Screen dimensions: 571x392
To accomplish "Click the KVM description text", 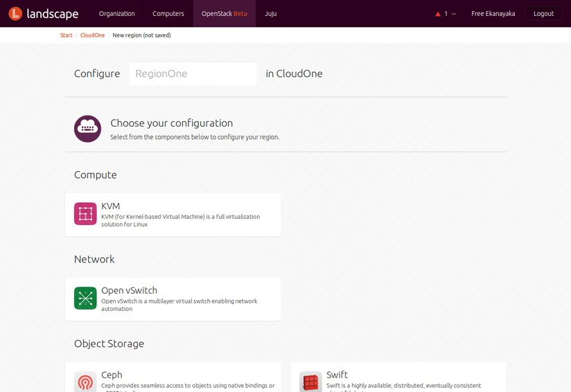I will coord(181,220).
